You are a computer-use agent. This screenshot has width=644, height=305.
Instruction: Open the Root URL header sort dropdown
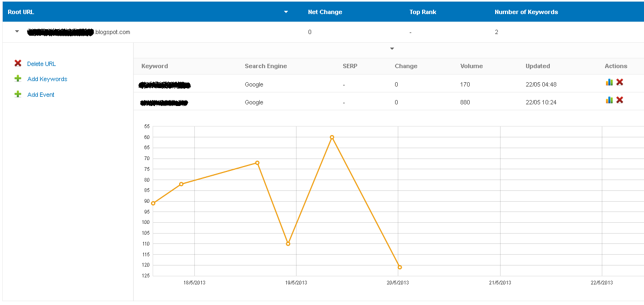286,12
